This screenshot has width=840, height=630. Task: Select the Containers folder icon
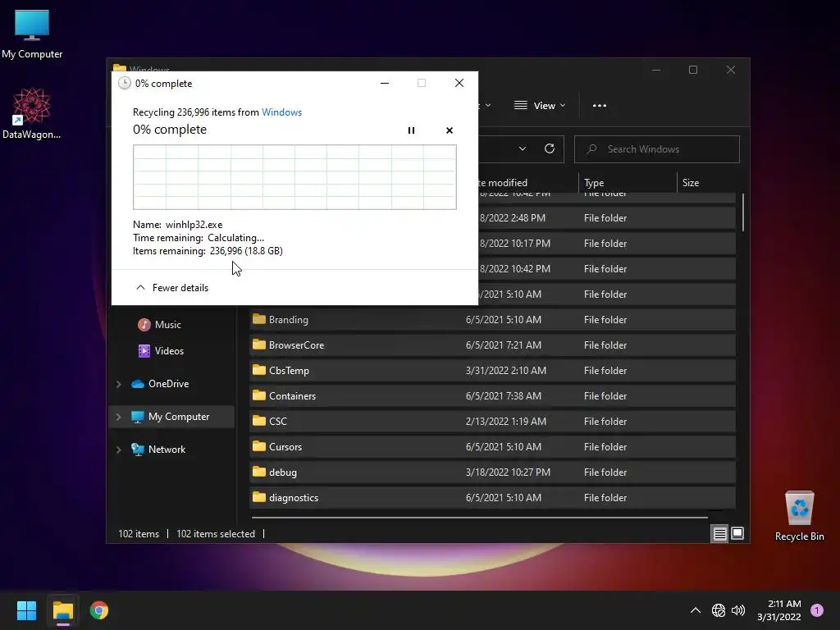click(x=259, y=395)
